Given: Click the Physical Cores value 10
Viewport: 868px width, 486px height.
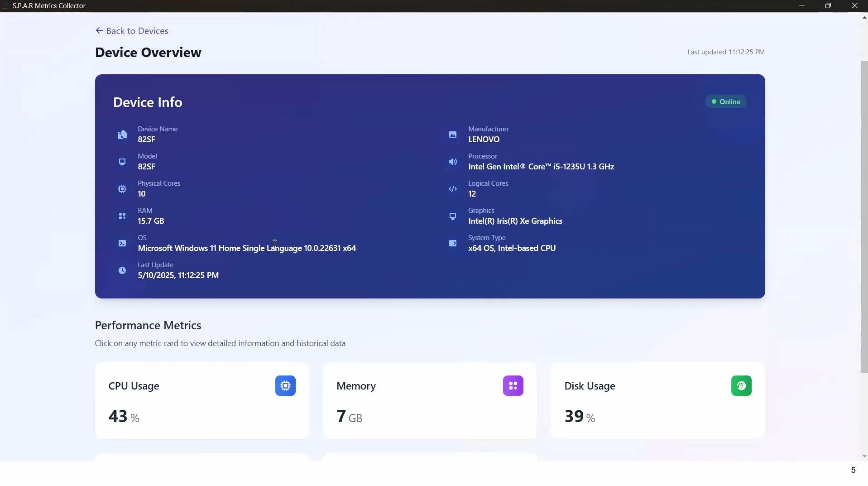Looking at the screenshot, I should (x=141, y=194).
